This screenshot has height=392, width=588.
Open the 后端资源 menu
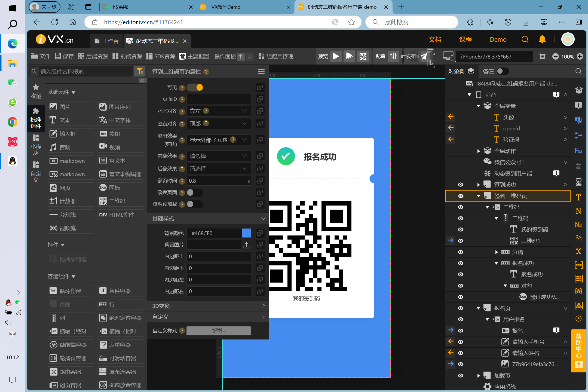tap(93, 56)
